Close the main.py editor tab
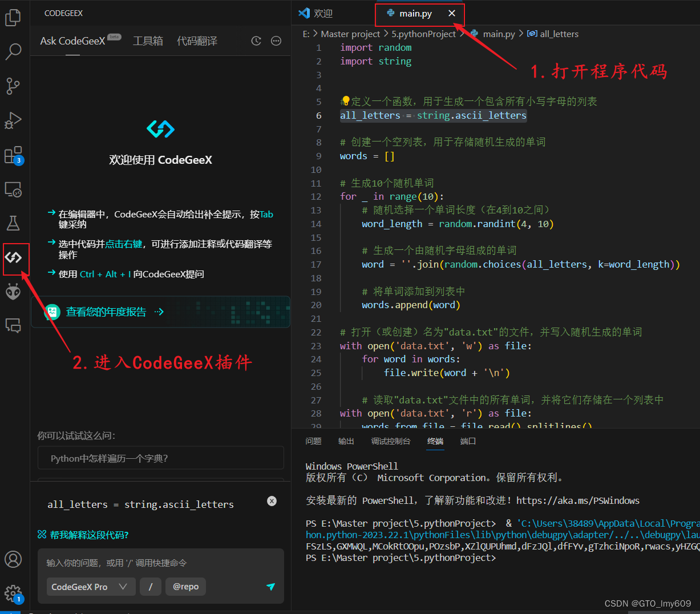Screen dimensions: 700x614 452,13
